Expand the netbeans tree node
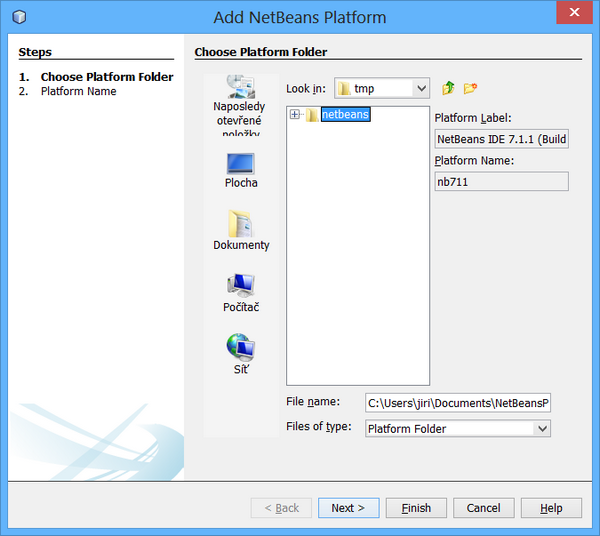Image resolution: width=600 pixels, height=536 pixels. coord(295,115)
